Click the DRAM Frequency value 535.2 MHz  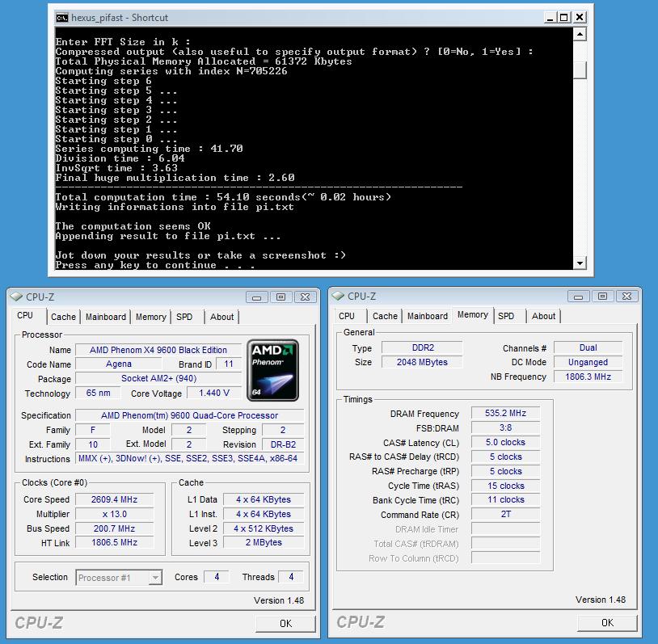coord(505,413)
